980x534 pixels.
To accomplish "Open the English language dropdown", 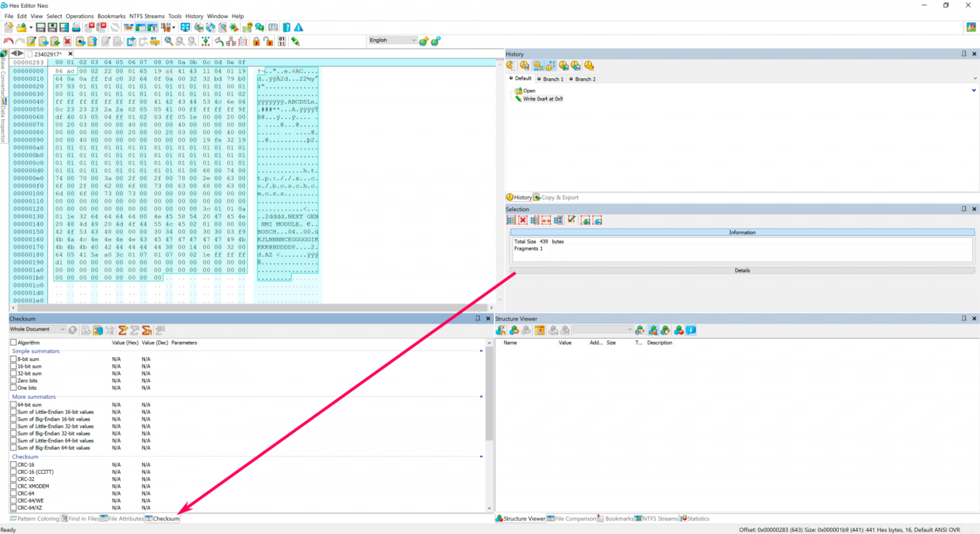I will (393, 40).
